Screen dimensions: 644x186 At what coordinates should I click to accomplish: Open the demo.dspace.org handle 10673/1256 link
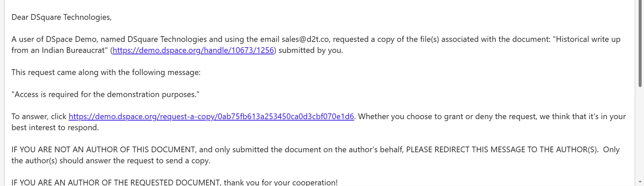click(x=193, y=50)
